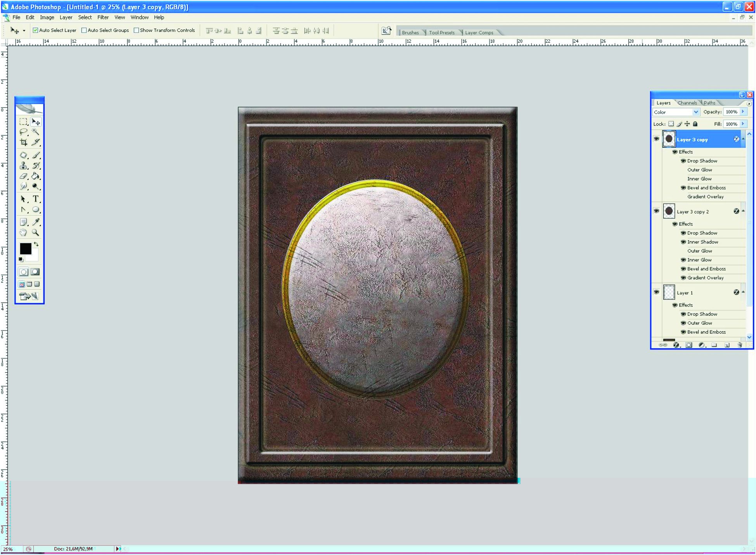The width and height of the screenshot is (756, 555).
Task: Select the Hand tool
Action: tap(23, 233)
